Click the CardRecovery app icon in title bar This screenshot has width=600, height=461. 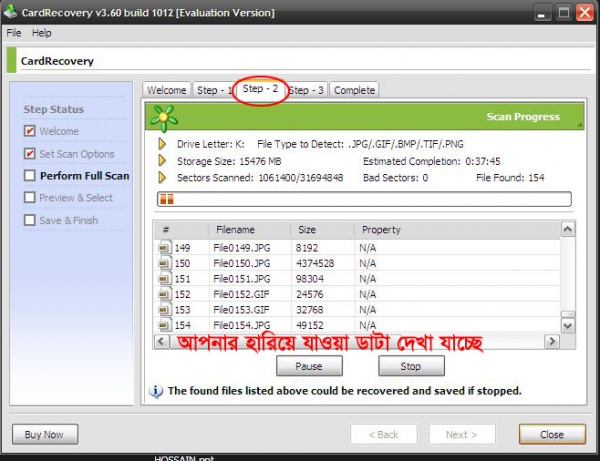pos(10,11)
